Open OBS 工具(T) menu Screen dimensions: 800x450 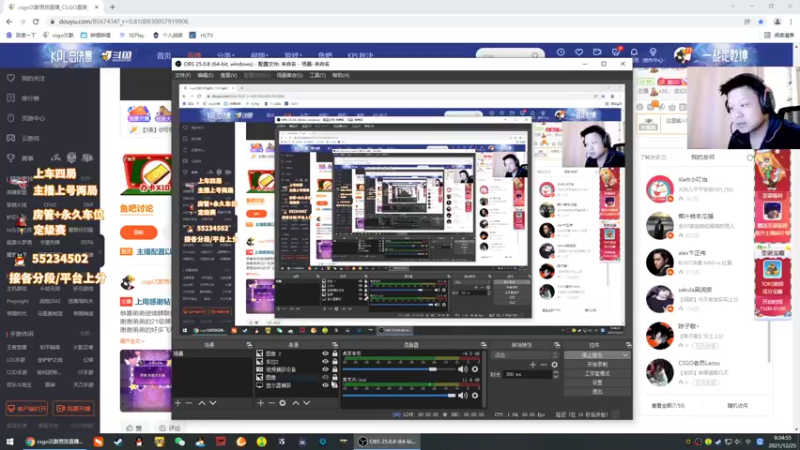click(x=317, y=76)
